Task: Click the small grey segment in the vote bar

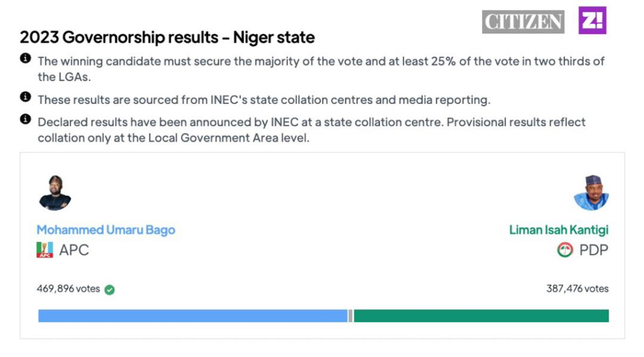Action: click(351, 316)
